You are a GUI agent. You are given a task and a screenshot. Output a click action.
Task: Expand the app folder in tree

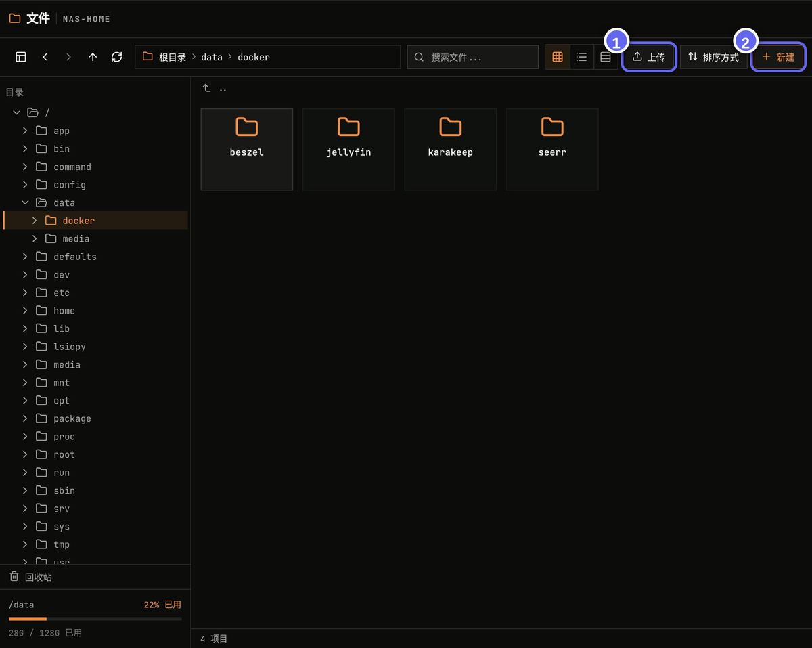pyautogui.click(x=25, y=131)
